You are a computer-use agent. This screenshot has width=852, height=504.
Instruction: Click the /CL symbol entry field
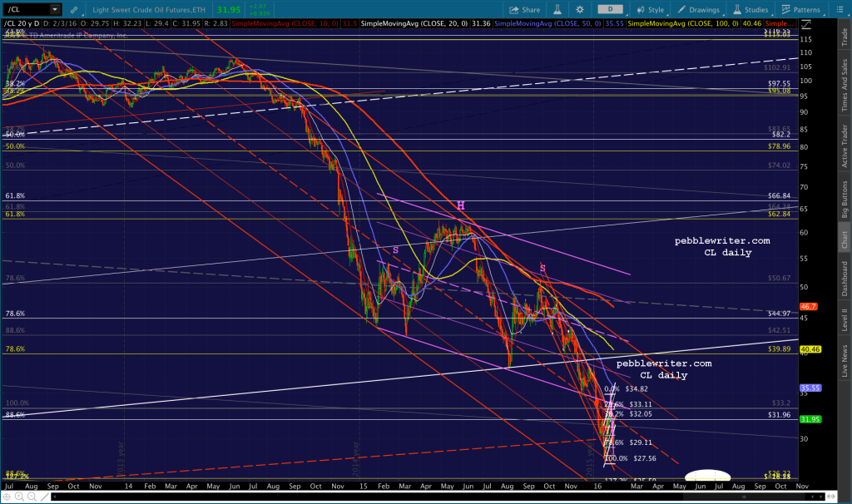pyautogui.click(x=27, y=9)
